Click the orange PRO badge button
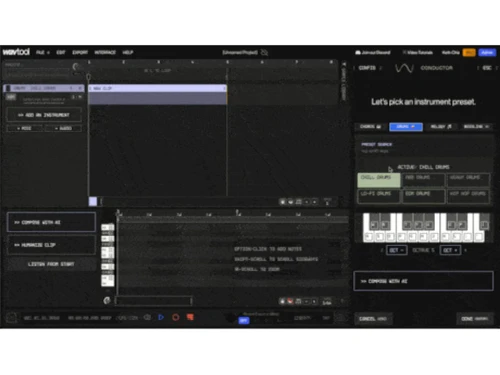 (x=469, y=52)
